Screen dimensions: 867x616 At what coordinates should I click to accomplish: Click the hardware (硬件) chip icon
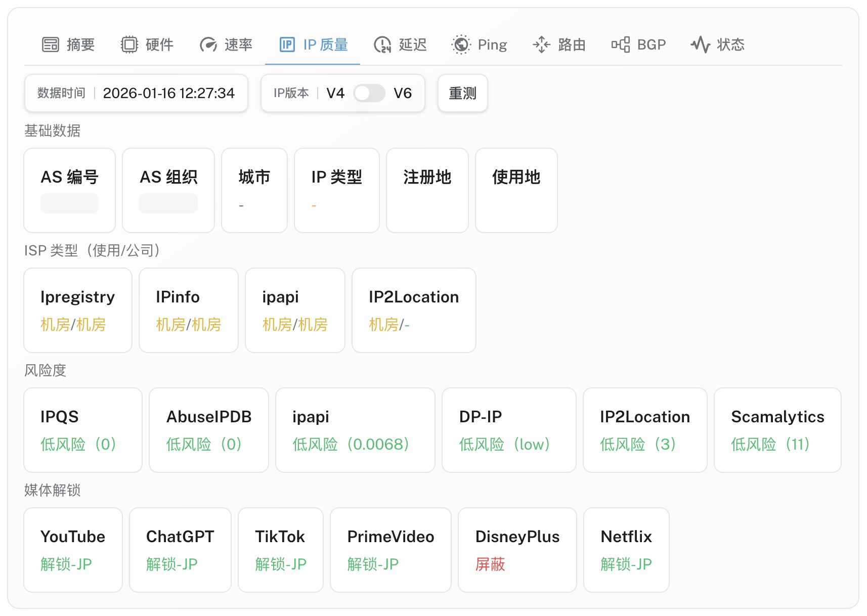coord(129,45)
